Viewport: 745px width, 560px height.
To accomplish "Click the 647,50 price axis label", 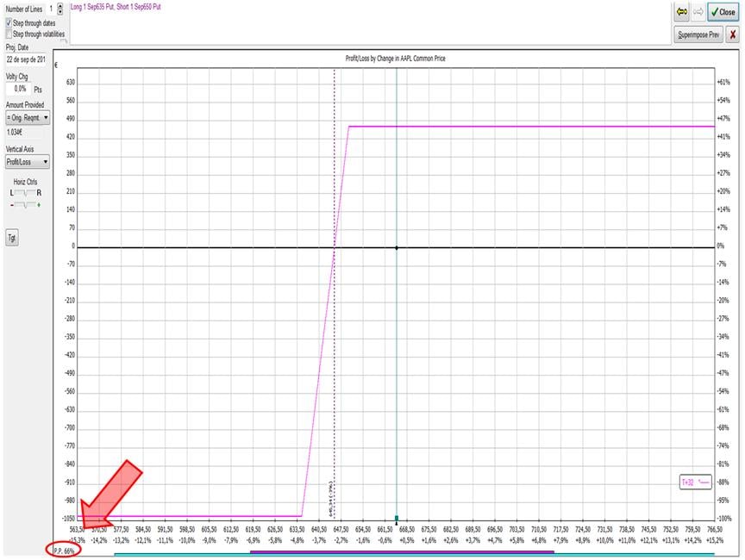I will (x=341, y=529).
